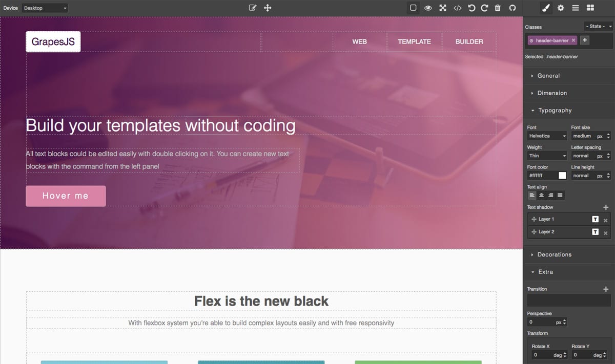Open the Font dropdown showing Helvetica
The width and height of the screenshot is (615, 364).
(546, 136)
